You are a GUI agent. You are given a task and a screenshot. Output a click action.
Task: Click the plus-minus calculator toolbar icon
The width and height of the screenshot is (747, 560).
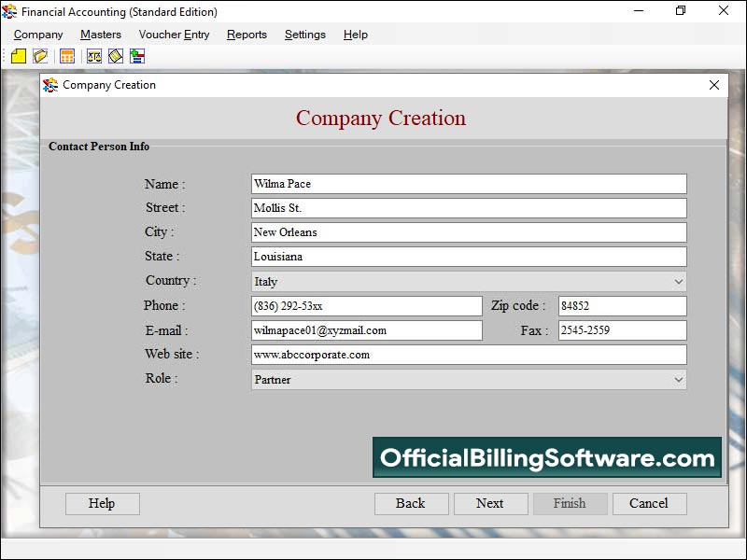[137, 57]
